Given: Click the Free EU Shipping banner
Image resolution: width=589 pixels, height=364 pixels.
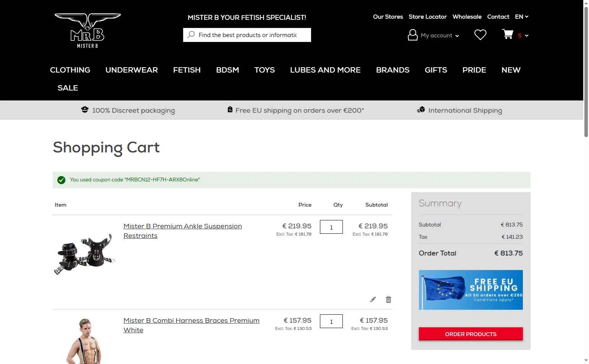Looking at the screenshot, I should coord(471,290).
